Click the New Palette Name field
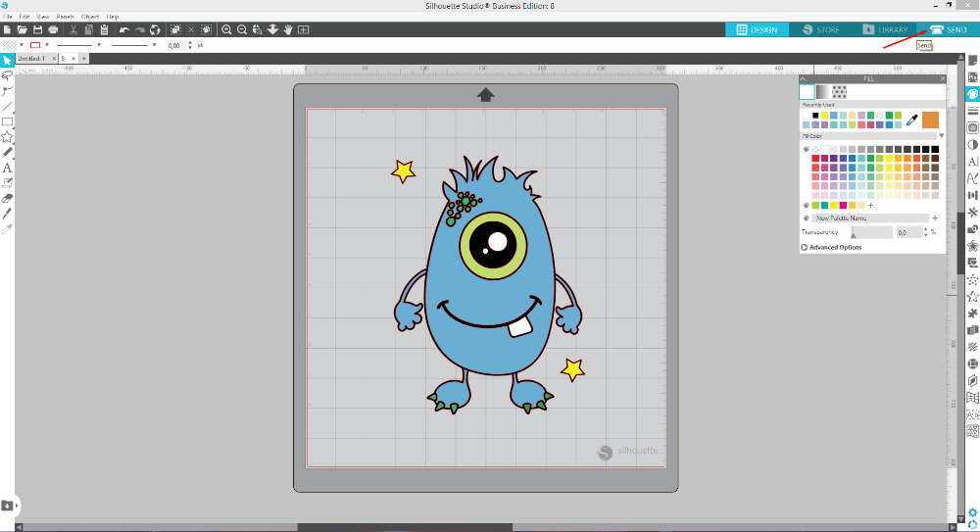This screenshot has height=532, width=980. pos(870,218)
